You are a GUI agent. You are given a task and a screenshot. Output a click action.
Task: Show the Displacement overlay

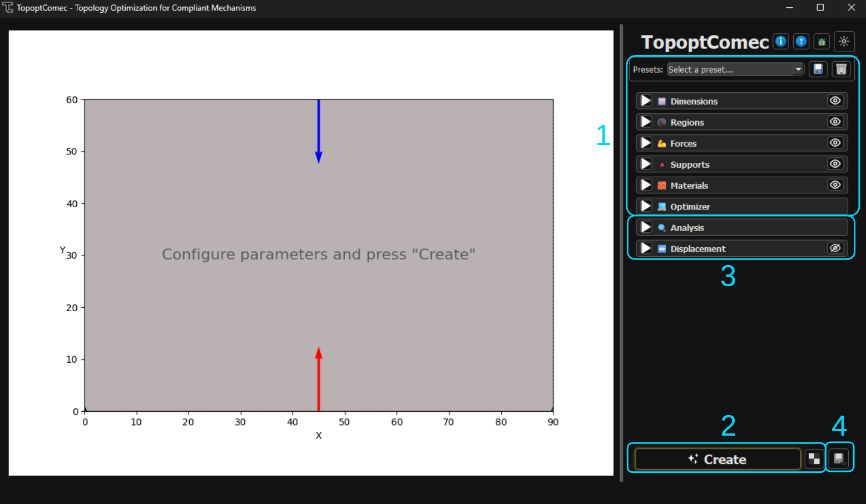835,248
